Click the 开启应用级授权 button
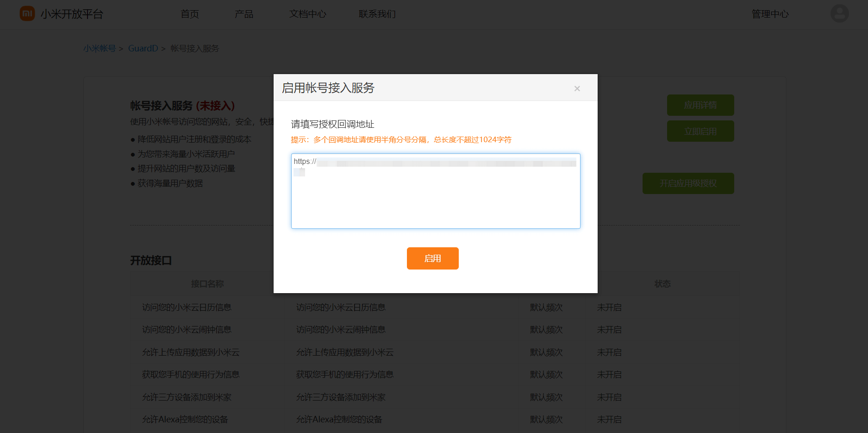868x433 pixels. click(x=688, y=183)
